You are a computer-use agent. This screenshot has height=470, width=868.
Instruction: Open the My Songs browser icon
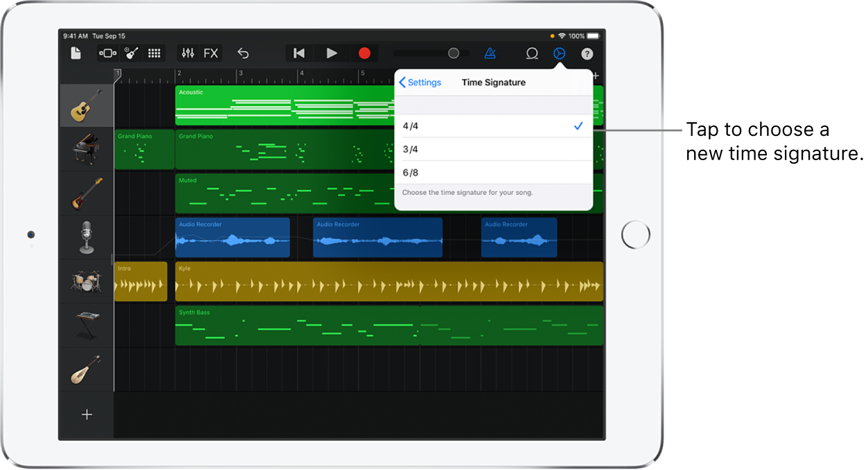(76, 53)
